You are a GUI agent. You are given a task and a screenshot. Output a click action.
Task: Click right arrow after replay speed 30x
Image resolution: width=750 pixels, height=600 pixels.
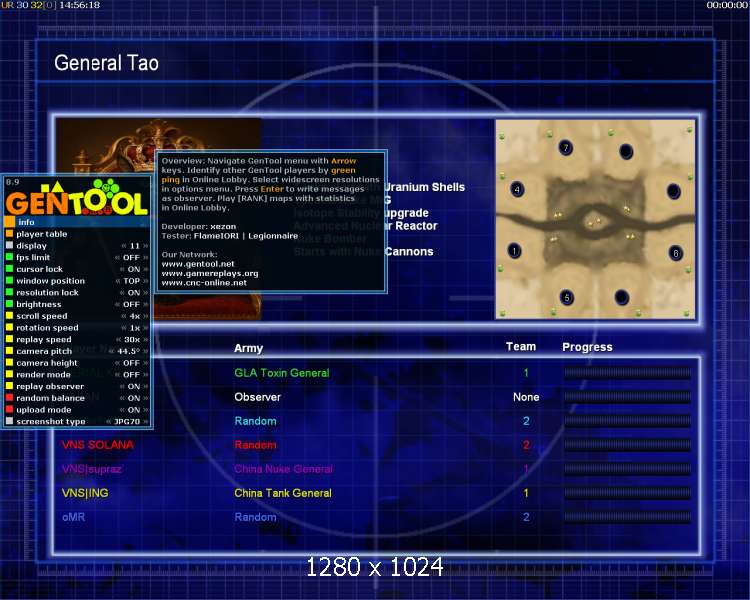tap(145, 340)
